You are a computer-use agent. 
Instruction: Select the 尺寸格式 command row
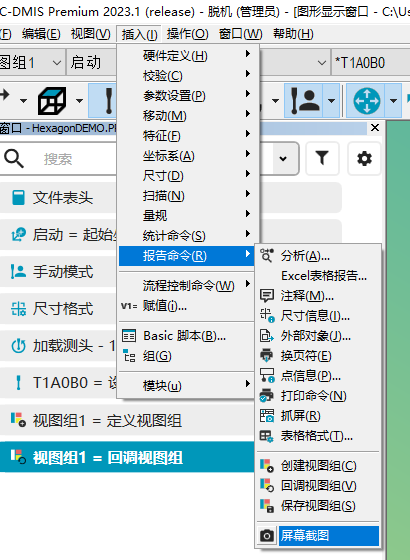click(x=59, y=309)
